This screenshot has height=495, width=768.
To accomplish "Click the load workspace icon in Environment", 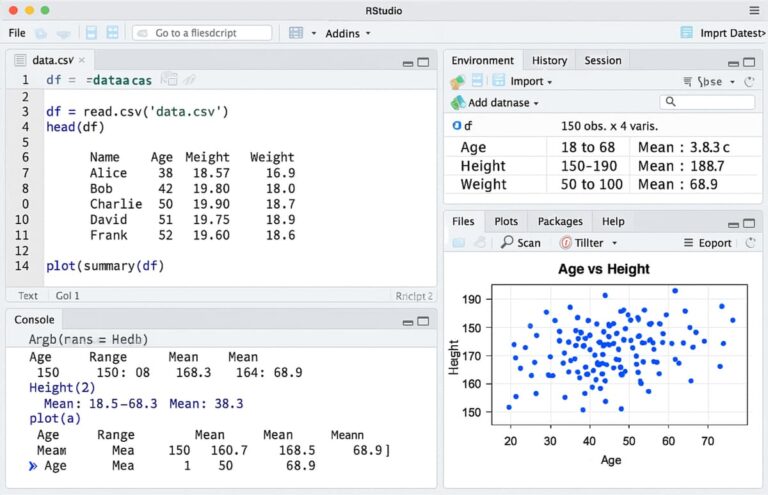I will (457, 82).
